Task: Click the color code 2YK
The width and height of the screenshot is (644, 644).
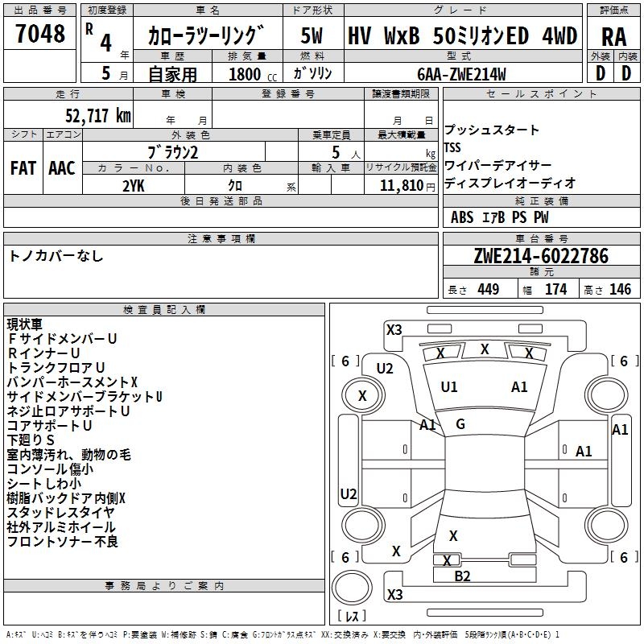Action: pos(133,186)
